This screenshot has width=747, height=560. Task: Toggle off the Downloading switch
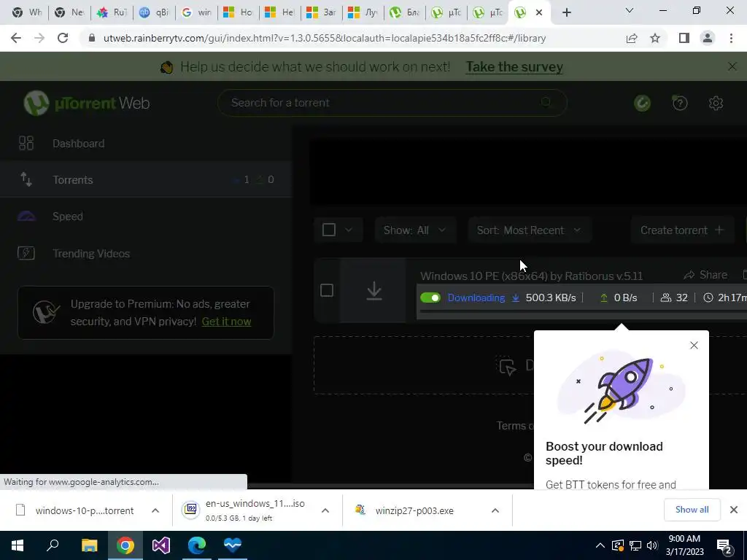click(430, 297)
